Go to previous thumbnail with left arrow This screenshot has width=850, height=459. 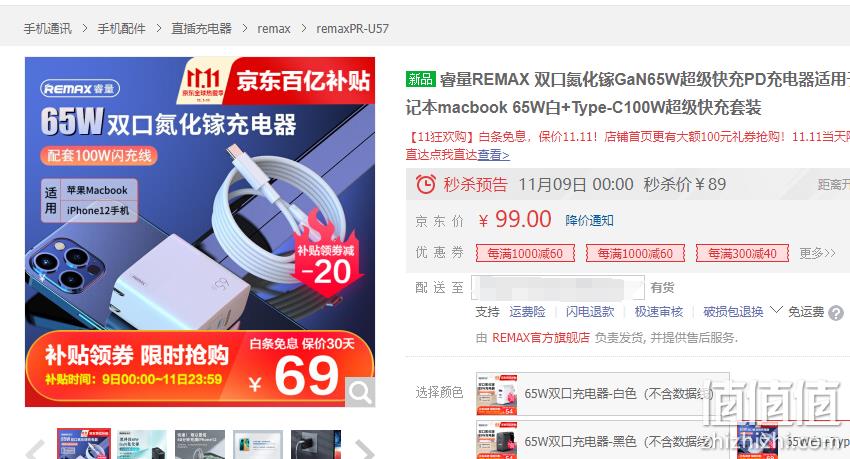(36, 449)
